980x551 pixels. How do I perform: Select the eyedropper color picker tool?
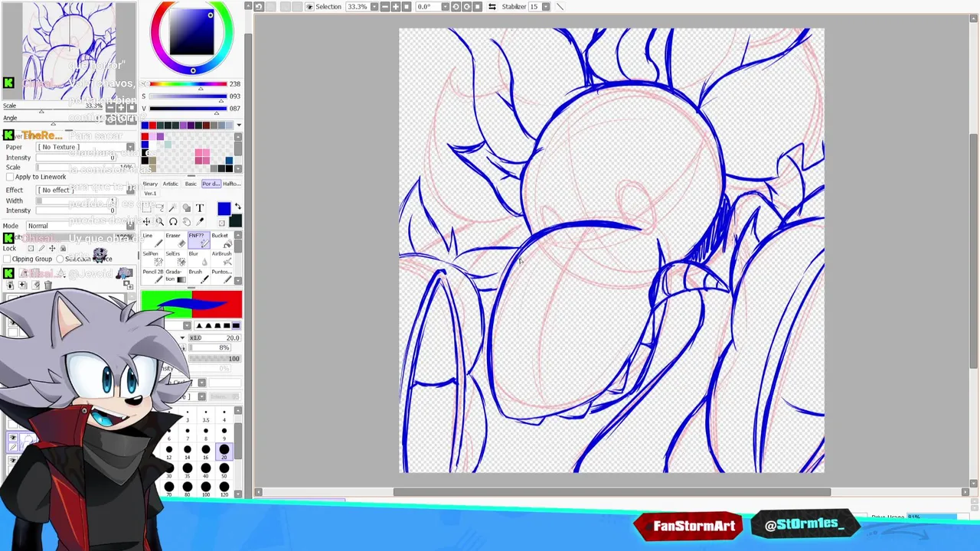tap(200, 222)
